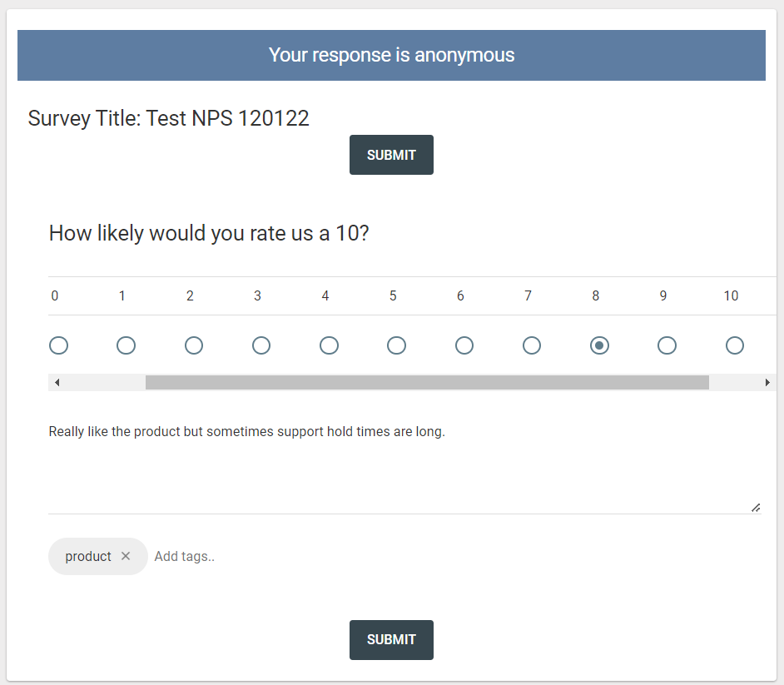784x685 pixels.
Task: Select rating 1 radio button
Action: pos(126,345)
